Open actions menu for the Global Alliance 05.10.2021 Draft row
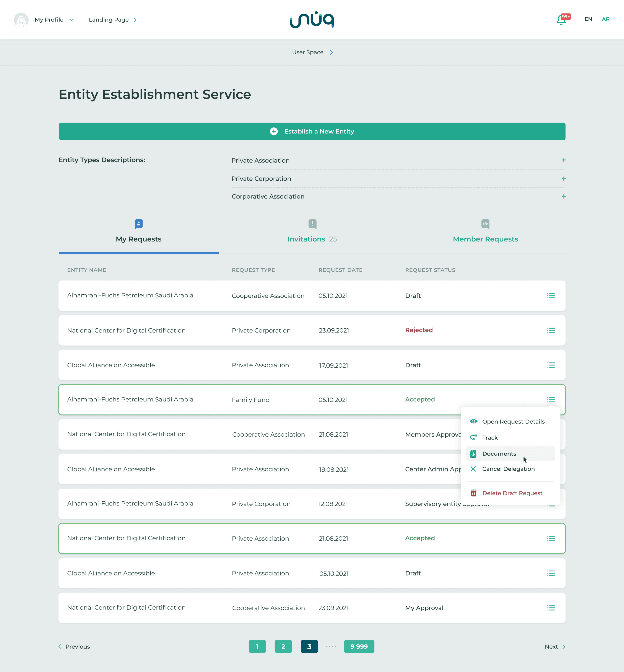The width and height of the screenshot is (624, 672). coord(551,573)
